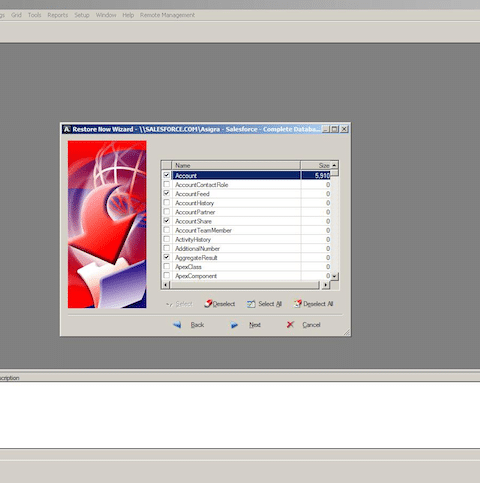Click the Deselect button icon
The image size is (480, 483).
pyautogui.click(x=208, y=304)
